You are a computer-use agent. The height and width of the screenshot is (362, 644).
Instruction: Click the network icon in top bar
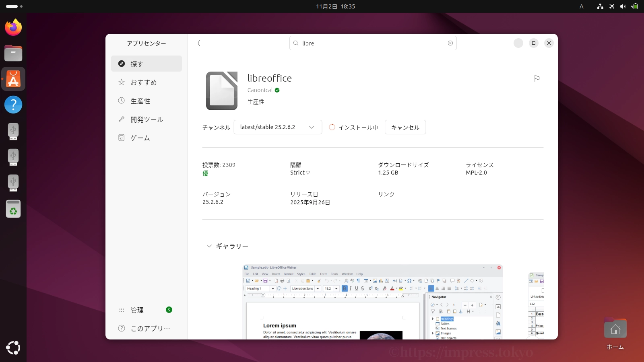600,6
